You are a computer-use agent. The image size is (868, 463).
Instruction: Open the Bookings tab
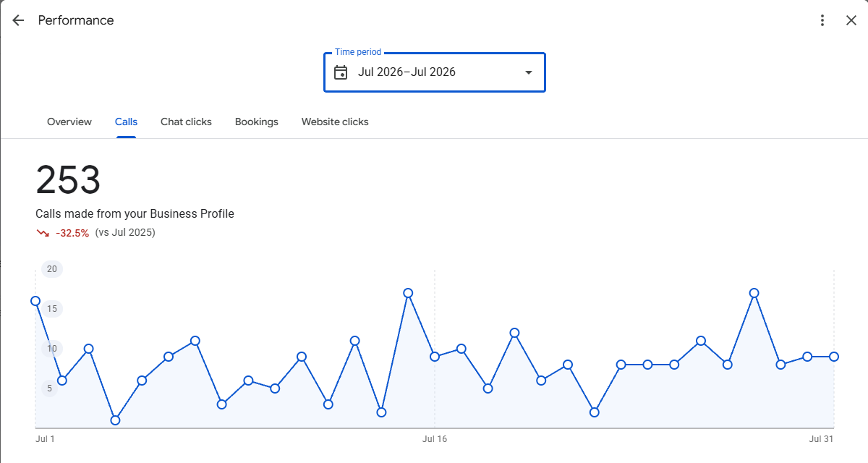[x=257, y=122]
